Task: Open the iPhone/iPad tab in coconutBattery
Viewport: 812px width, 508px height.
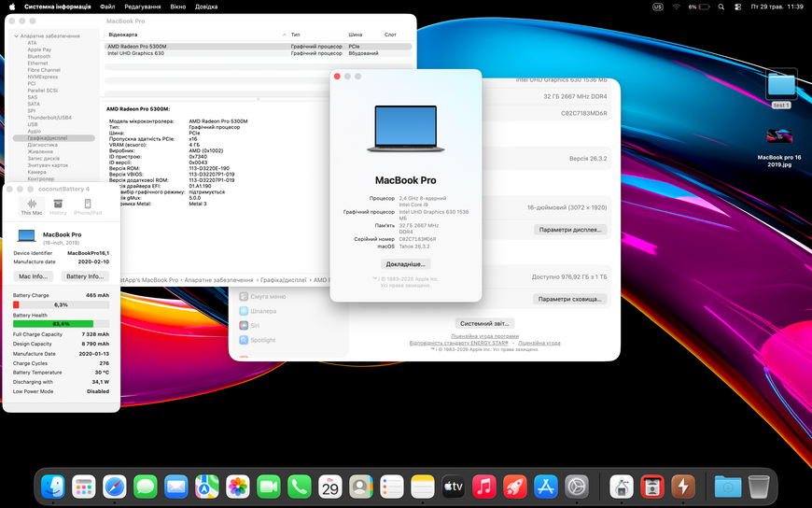Action: [88, 206]
